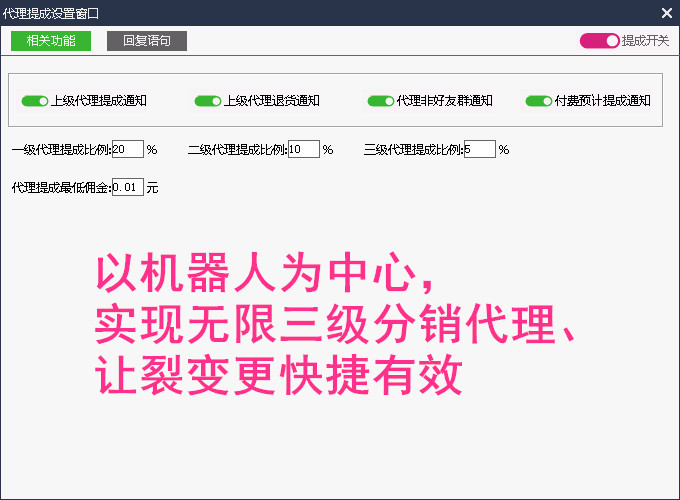Screen dimensions: 680x500
Task: Click the 一级代理提成比例 input field
Action: [128, 149]
